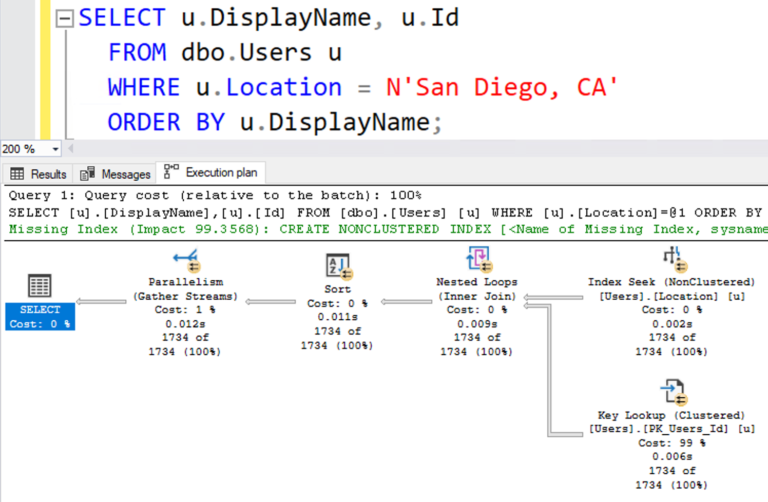Image resolution: width=768 pixels, height=502 pixels.
Task: Click the Index Seek NonClustered icon
Action: 669,262
